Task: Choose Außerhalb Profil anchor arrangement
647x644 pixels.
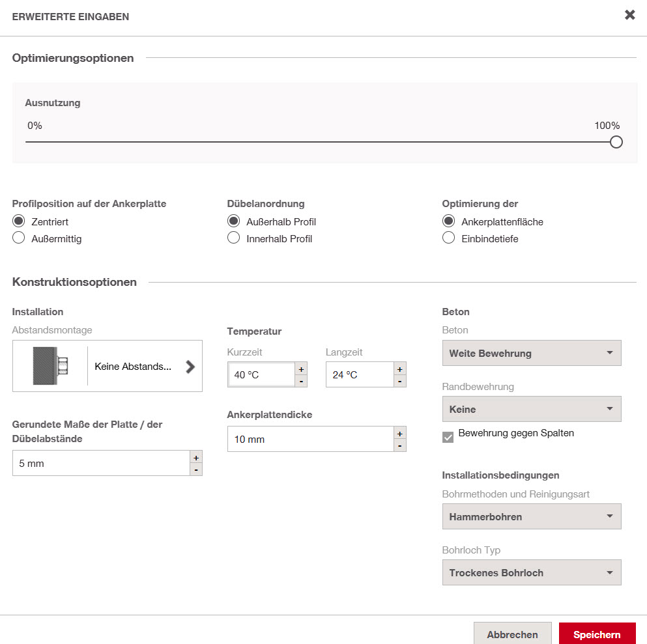Action: click(x=233, y=221)
